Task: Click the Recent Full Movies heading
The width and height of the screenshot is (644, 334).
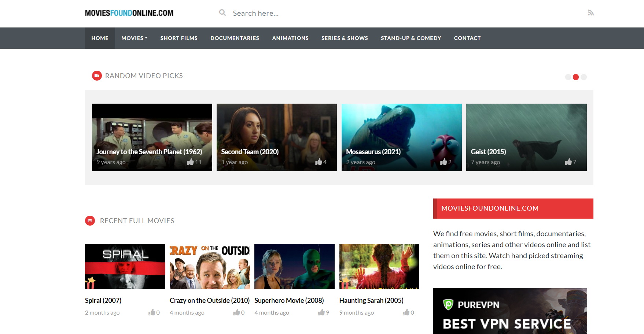Action: [x=137, y=221]
